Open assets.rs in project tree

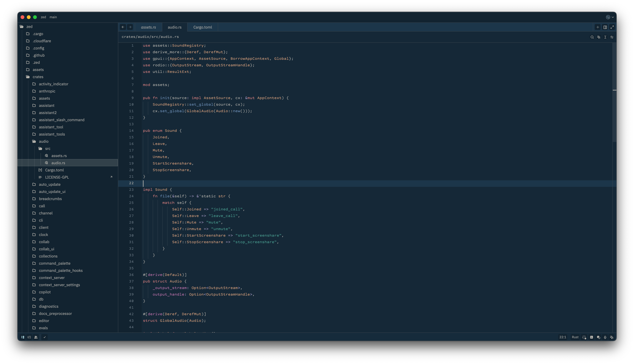pos(68,156)
